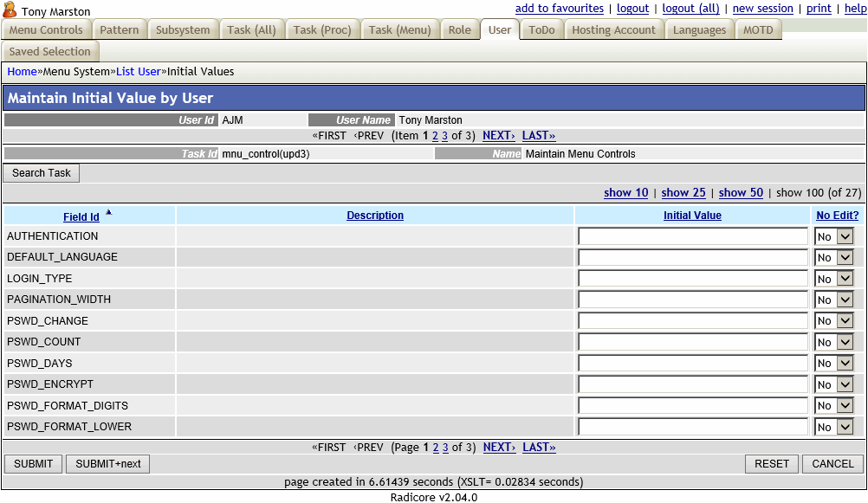Click the CANCEL button
868x503 pixels.
click(x=831, y=463)
